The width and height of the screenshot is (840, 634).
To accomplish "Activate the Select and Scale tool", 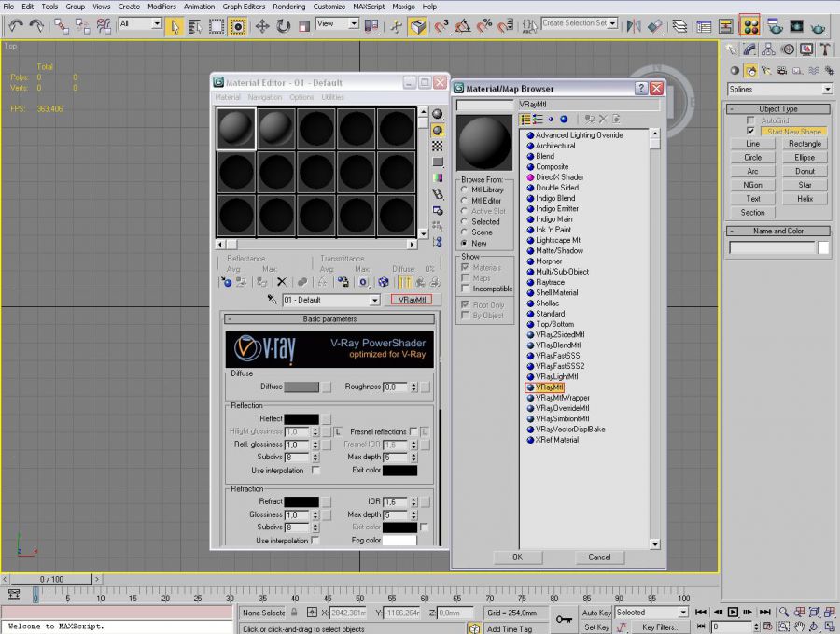I will (x=303, y=26).
